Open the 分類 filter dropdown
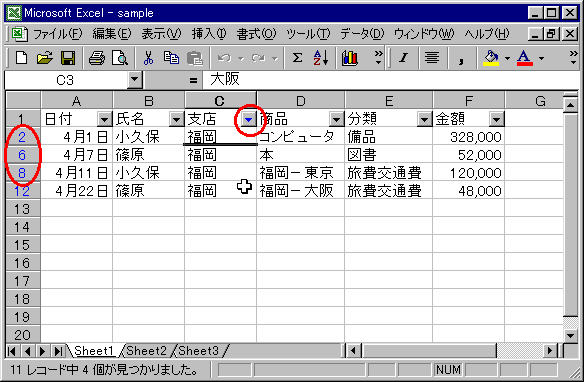The image size is (584, 382). click(424, 120)
